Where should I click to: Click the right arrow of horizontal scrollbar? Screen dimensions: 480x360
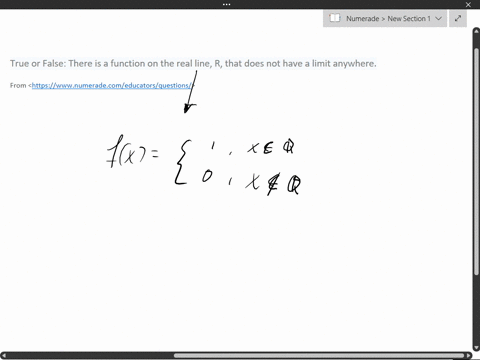pyautogui.click(x=468, y=356)
